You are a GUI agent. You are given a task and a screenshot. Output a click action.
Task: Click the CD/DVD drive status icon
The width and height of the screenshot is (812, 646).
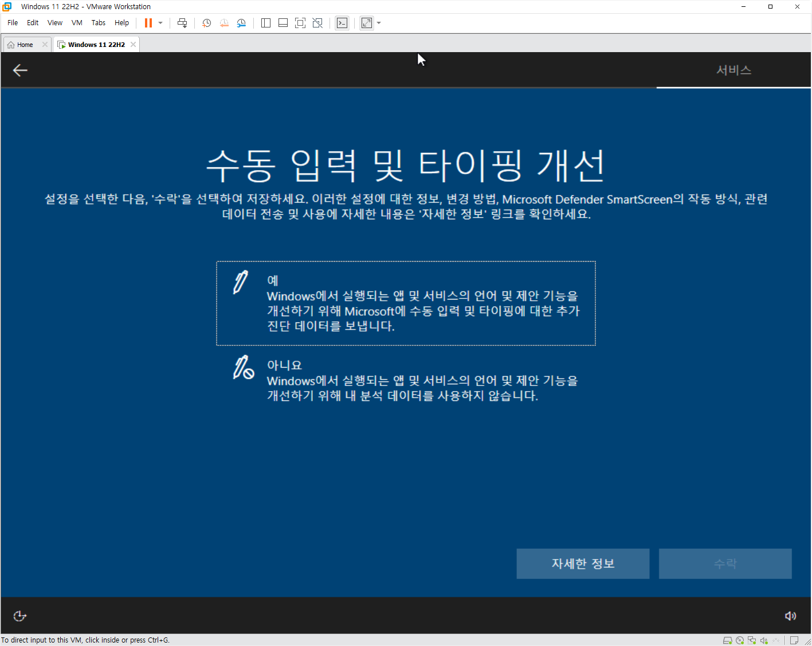[740, 640]
